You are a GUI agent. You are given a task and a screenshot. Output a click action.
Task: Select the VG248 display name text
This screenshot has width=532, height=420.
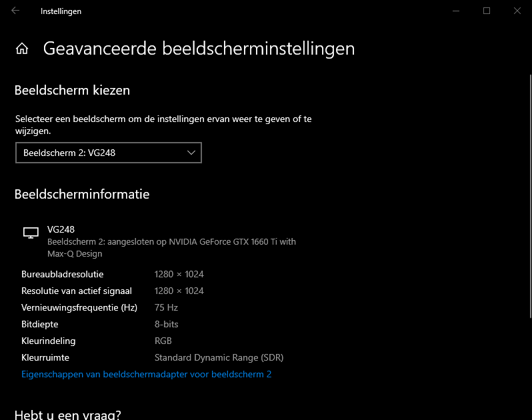(x=61, y=230)
